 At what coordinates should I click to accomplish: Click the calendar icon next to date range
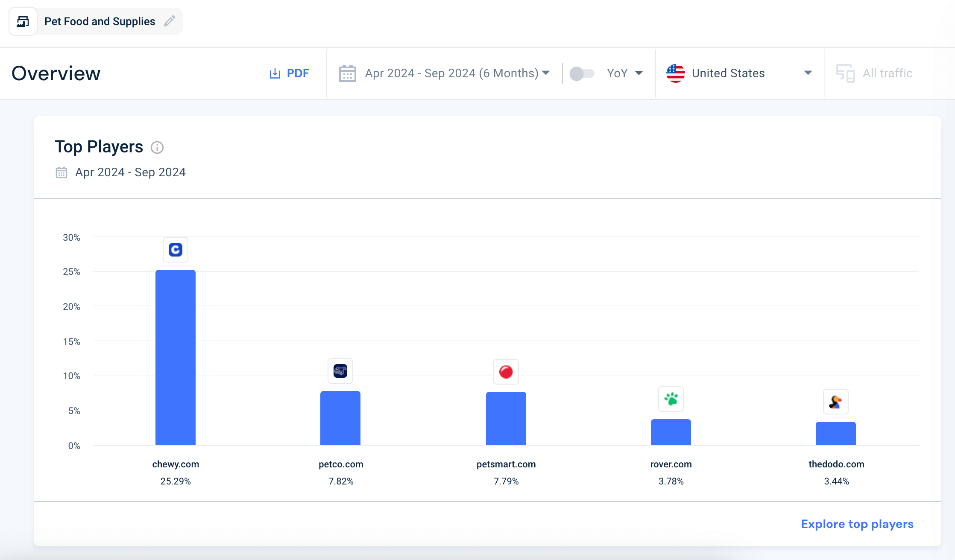pyautogui.click(x=348, y=73)
